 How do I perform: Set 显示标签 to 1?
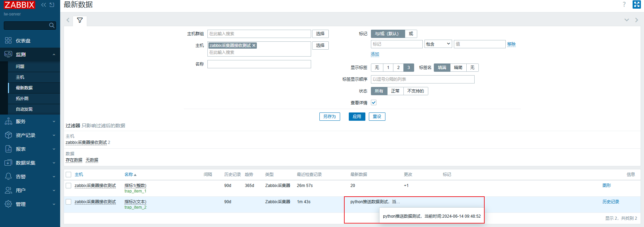click(x=388, y=68)
